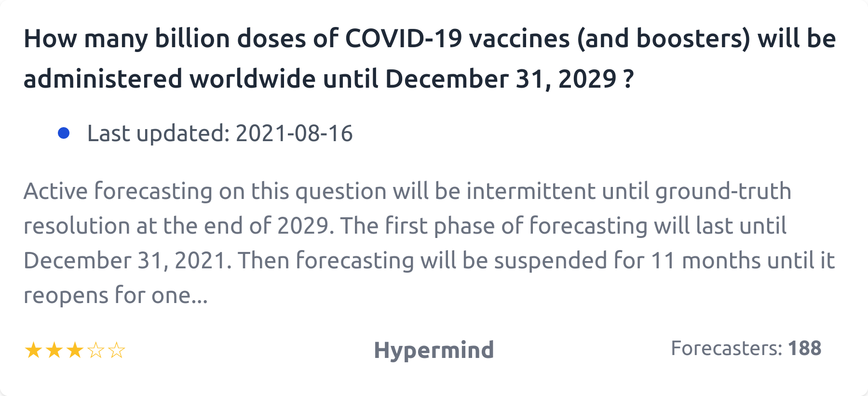Screen dimensions: 868x396
Task: Click the Hypermind platform label
Action: click(x=434, y=350)
